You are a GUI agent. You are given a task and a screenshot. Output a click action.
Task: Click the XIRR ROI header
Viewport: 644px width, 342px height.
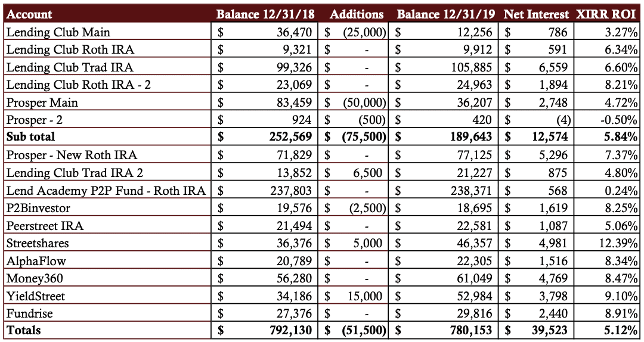(x=607, y=14)
